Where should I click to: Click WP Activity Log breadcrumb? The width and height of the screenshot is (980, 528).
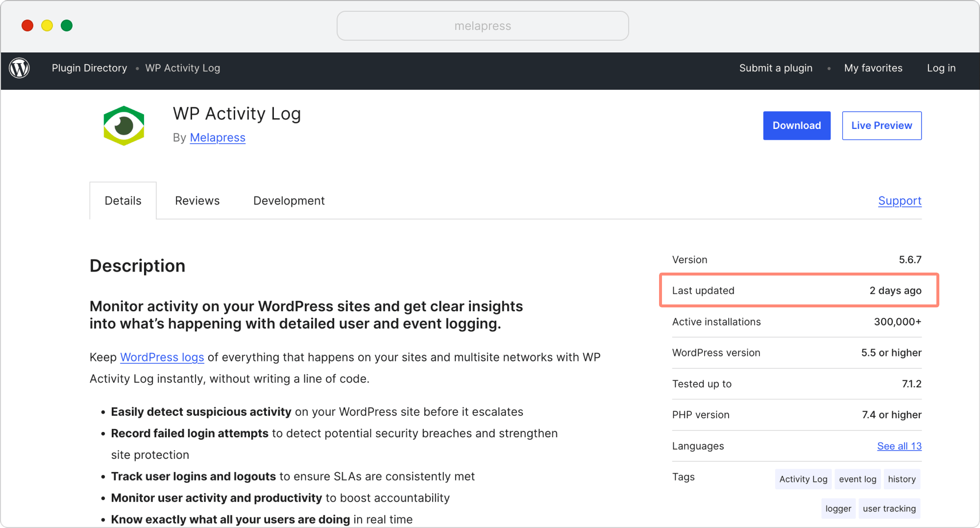(x=183, y=68)
